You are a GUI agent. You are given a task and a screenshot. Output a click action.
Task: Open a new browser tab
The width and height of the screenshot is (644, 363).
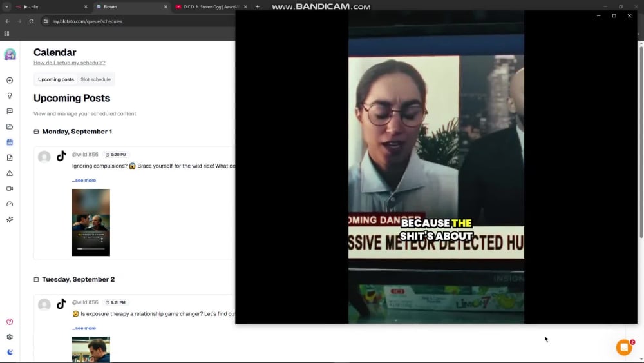coord(258,6)
